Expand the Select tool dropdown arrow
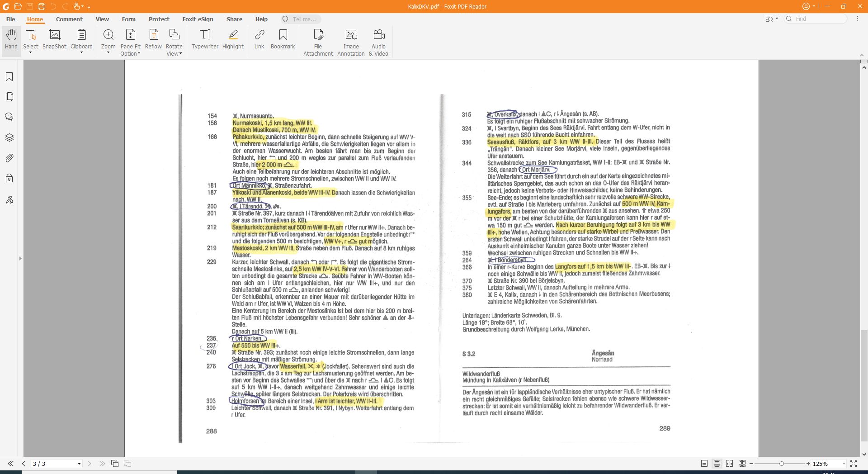The height and width of the screenshot is (474, 868). pyautogui.click(x=31, y=53)
